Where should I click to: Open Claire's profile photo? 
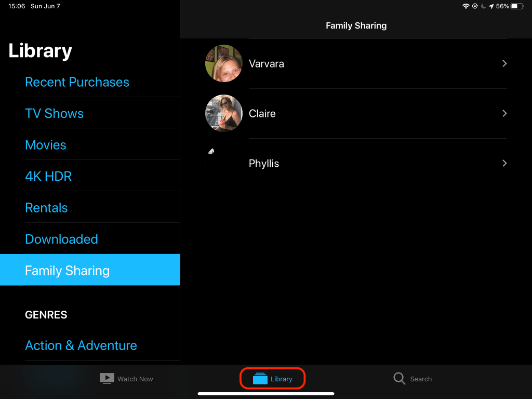[224, 113]
